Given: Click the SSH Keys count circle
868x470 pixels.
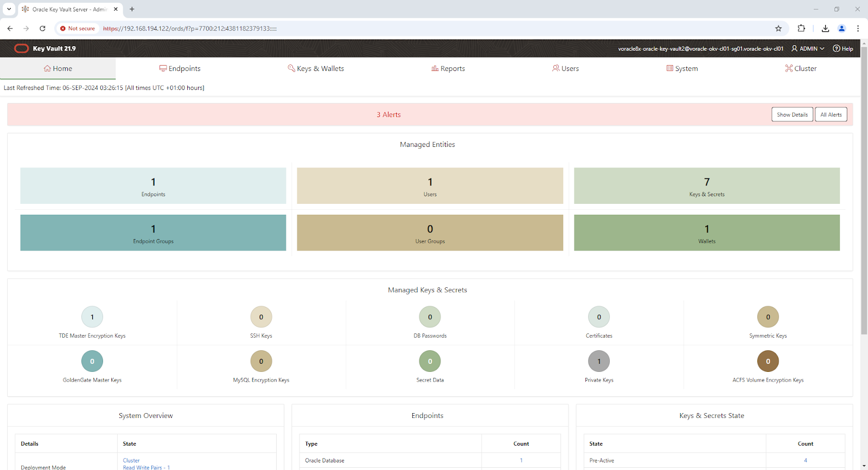Looking at the screenshot, I should tap(261, 317).
